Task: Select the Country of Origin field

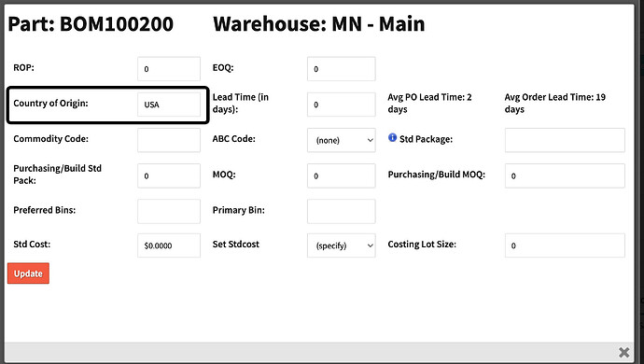Action: pos(169,105)
